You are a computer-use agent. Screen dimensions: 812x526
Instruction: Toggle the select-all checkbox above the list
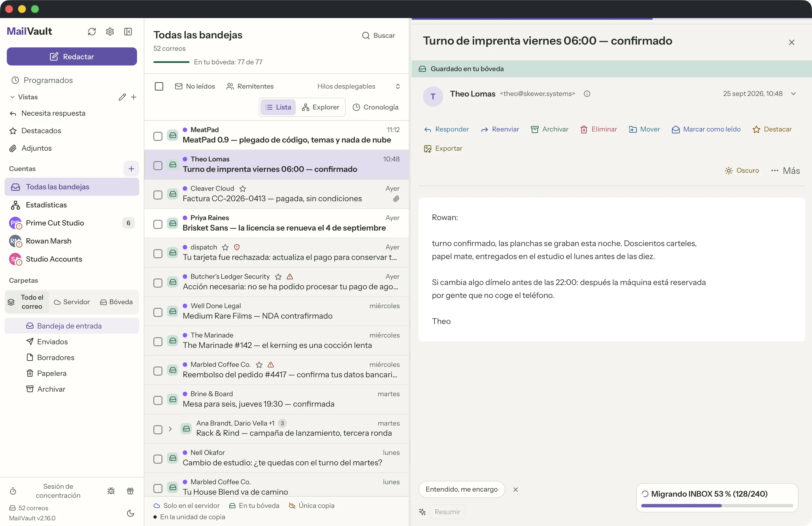click(159, 86)
